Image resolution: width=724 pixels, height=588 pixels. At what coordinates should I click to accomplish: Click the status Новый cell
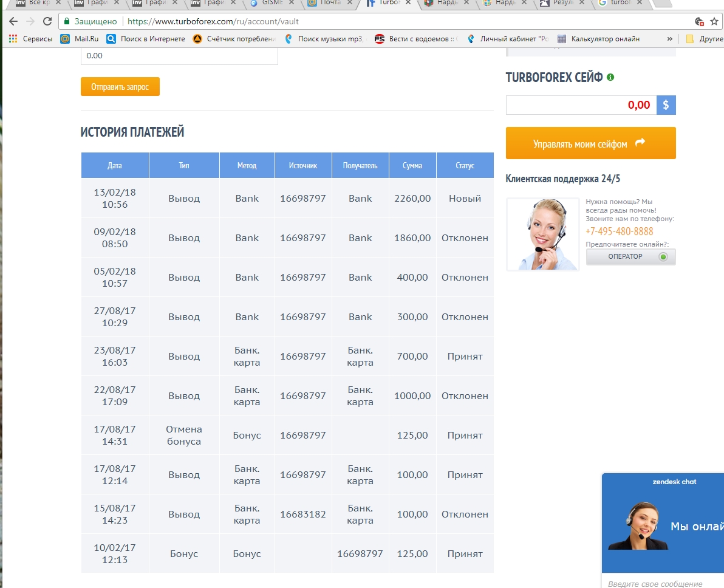pyautogui.click(x=465, y=198)
